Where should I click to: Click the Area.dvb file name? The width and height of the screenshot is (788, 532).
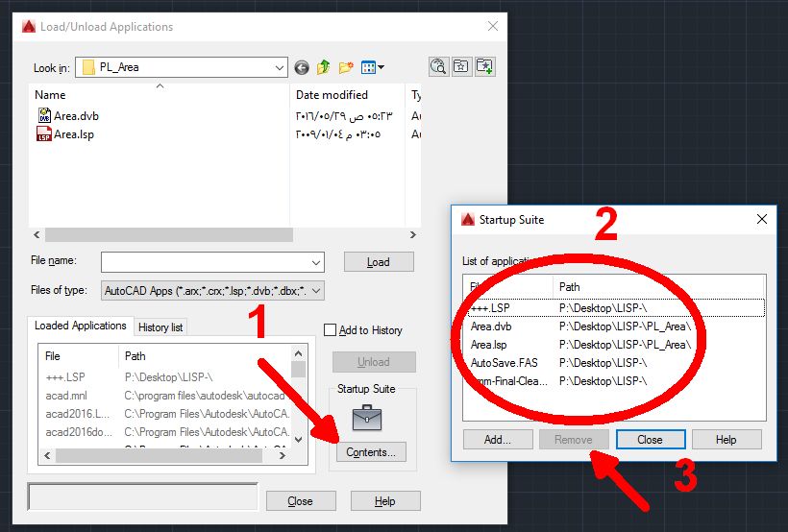click(x=76, y=116)
